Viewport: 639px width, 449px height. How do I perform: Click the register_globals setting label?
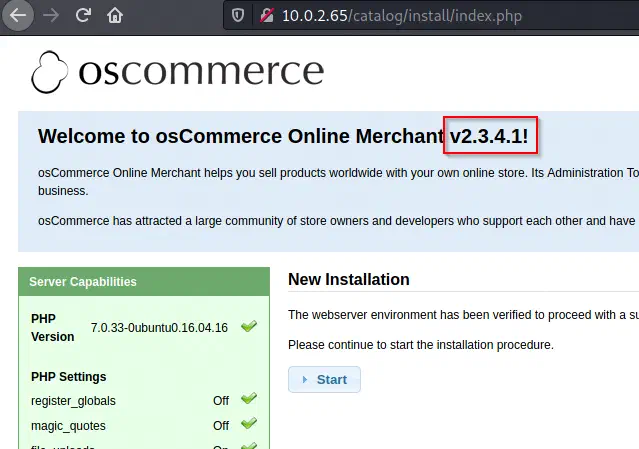(x=73, y=401)
